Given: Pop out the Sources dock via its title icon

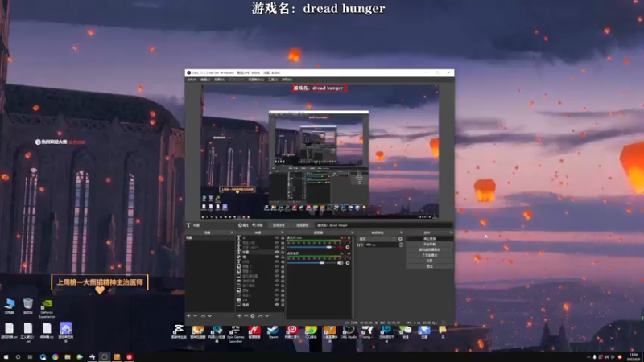Looking at the screenshot, I should coord(282,232).
